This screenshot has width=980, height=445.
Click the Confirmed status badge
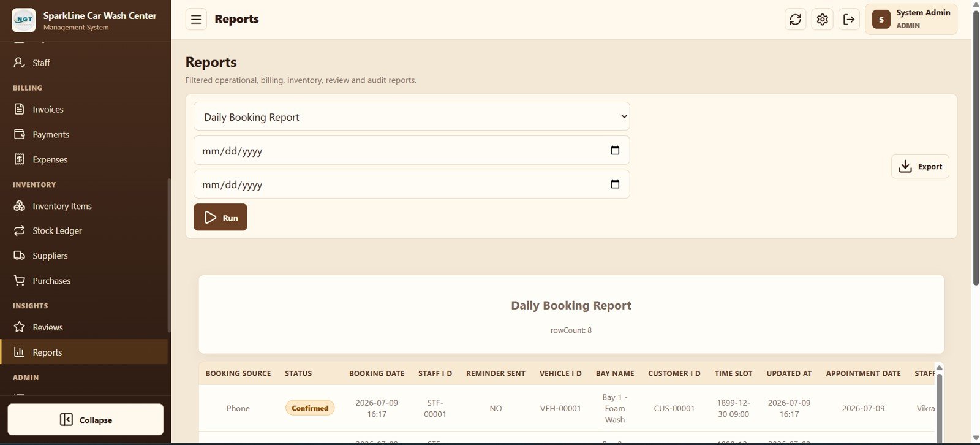click(x=310, y=408)
